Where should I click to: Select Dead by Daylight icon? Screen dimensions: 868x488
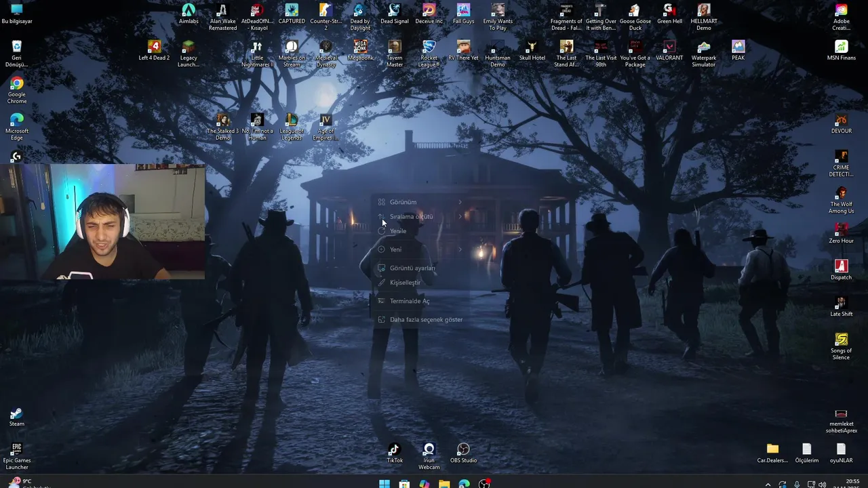click(360, 17)
